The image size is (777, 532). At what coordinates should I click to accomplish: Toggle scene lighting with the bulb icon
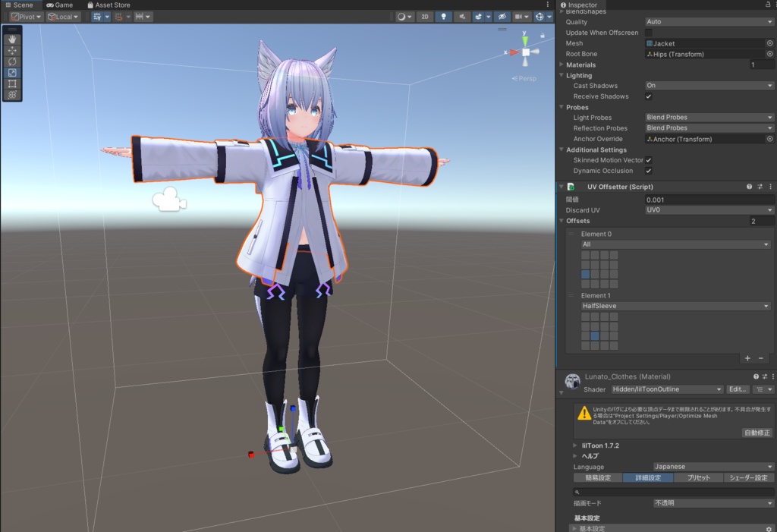pos(443,17)
